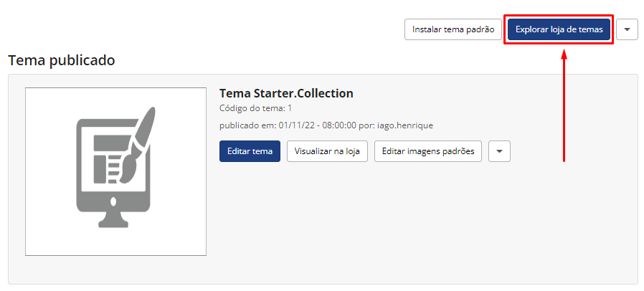Click the Tema publicado heading

[x=62, y=60]
